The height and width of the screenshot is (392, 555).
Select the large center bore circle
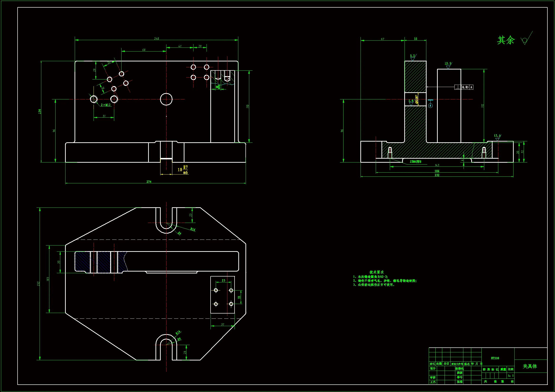[166, 99]
